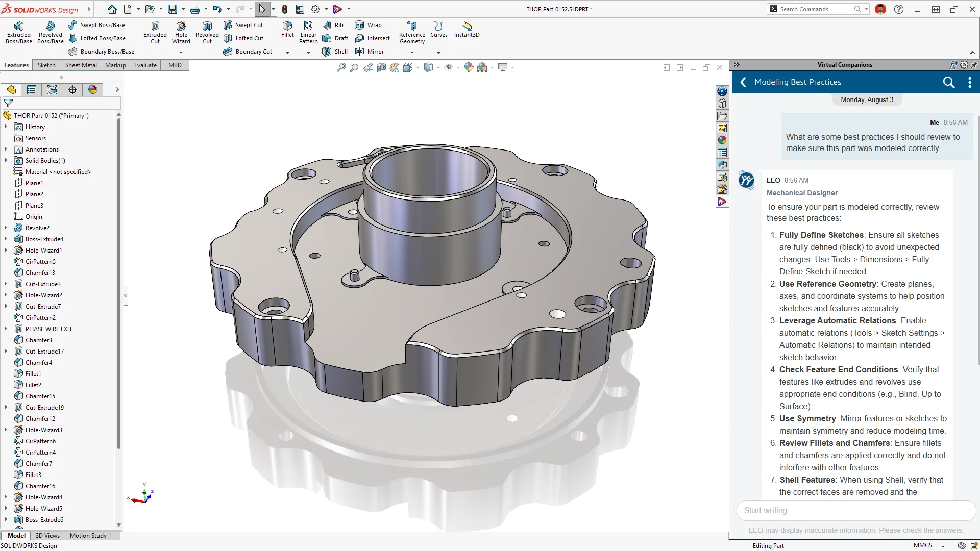Image resolution: width=980 pixels, height=551 pixels.
Task: Click the Start writing message field
Action: 856,511
